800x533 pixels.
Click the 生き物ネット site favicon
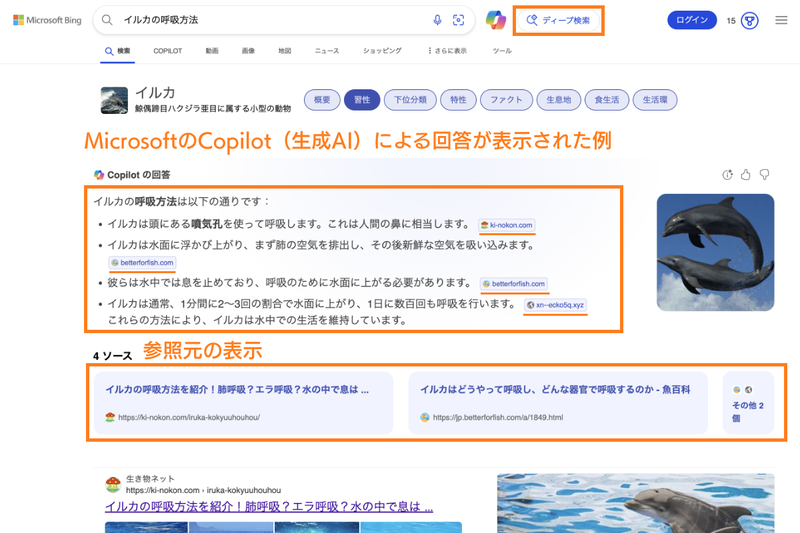point(113,484)
